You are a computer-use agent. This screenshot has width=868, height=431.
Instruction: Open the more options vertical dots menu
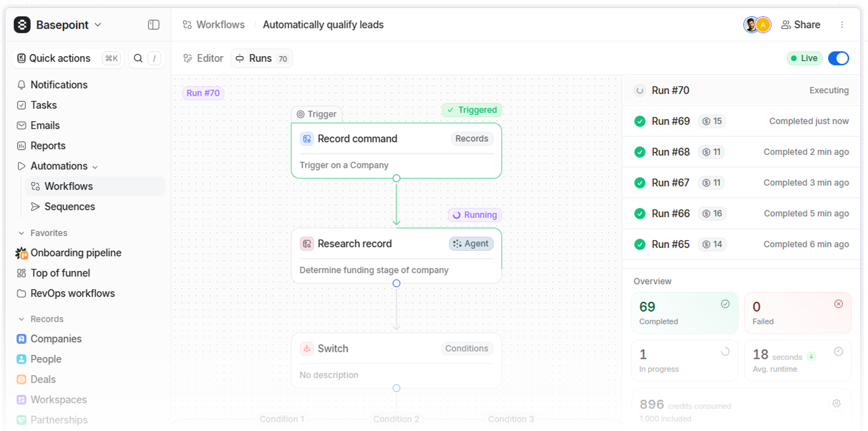pyautogui.click(x=842, y=25)
